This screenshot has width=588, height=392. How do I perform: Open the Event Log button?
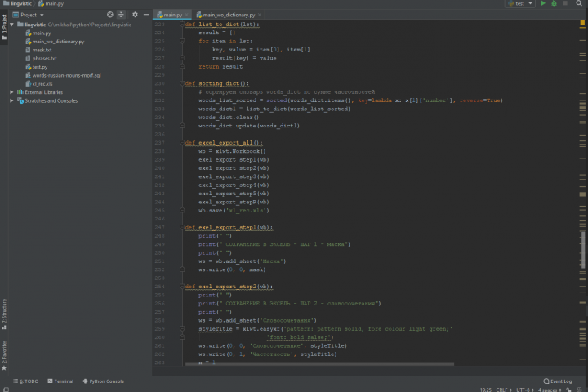point(558,381)
